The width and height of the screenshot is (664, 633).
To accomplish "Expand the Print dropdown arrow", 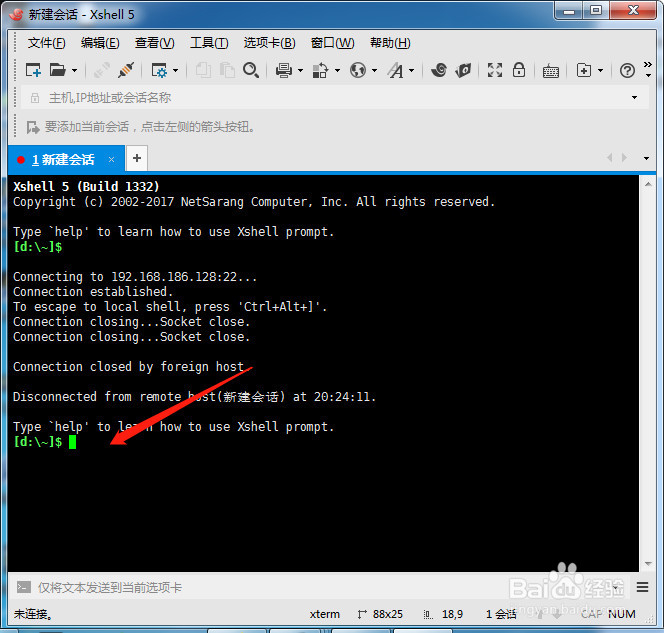I will (300, 70).
